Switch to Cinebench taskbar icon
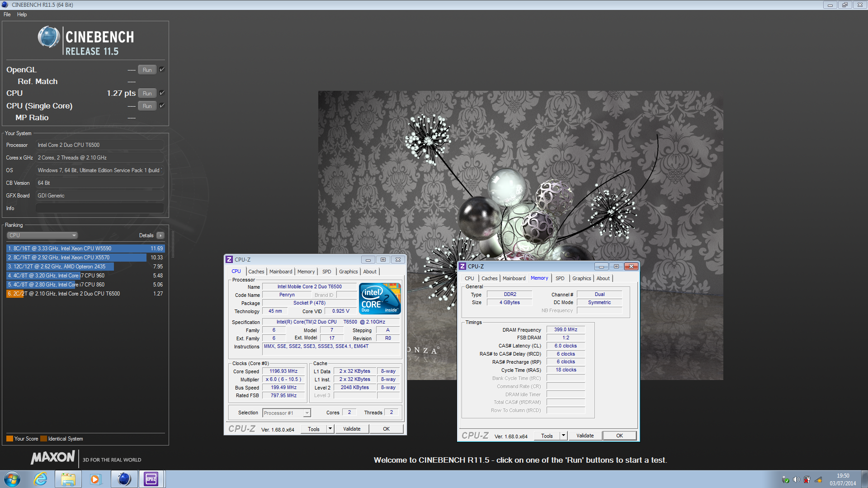Screen dimensions: 868x488 pos(124,479)
